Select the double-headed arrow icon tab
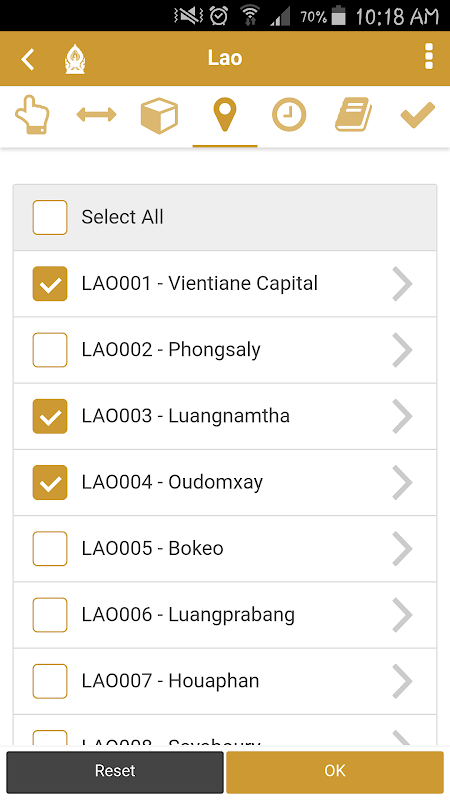450x800 pixels. (96, 115)
